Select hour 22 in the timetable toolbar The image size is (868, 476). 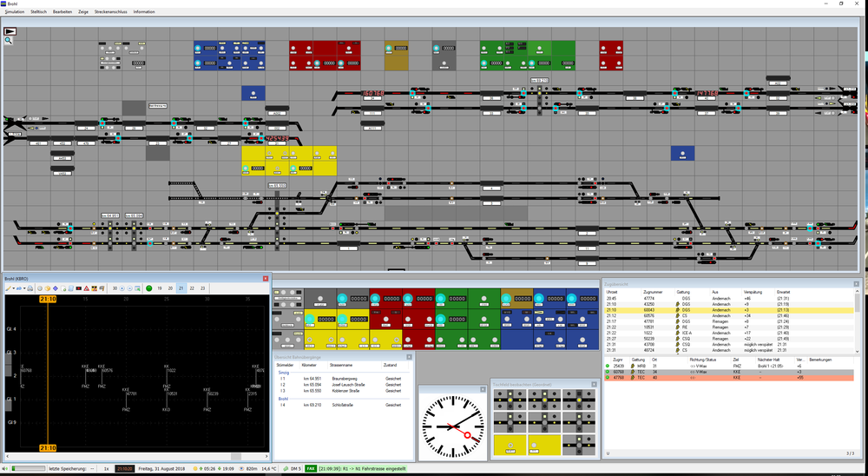(x=192, y=288)
